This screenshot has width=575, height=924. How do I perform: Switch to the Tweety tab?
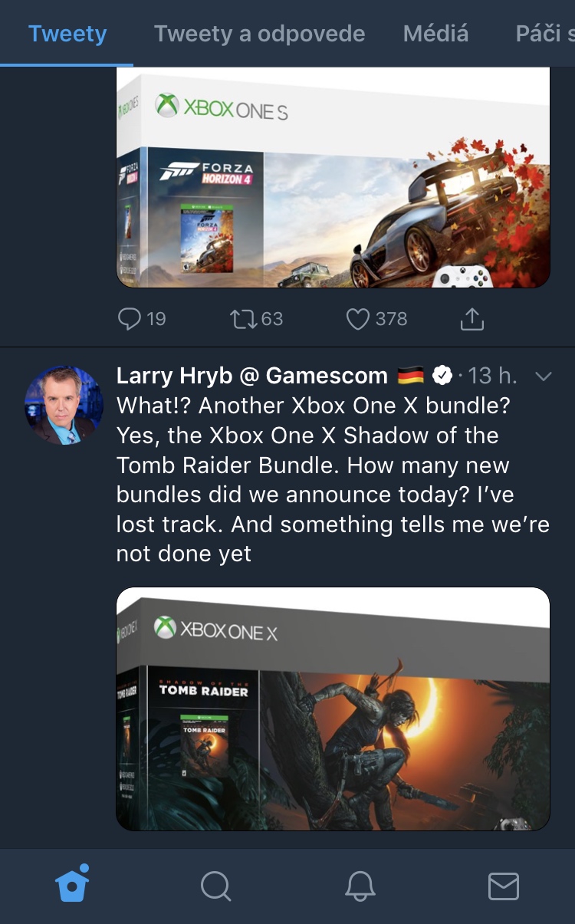point(67,34)
